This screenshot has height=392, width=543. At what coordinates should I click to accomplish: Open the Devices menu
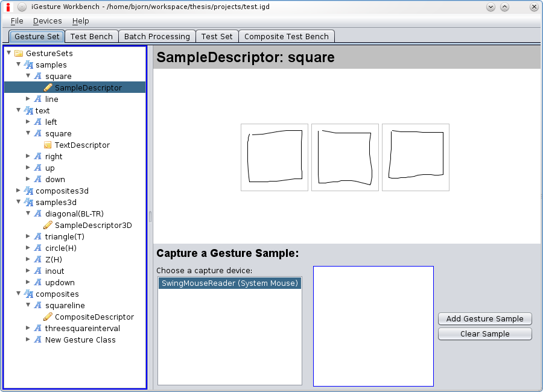pyautogui.click(x=47, y=21)
